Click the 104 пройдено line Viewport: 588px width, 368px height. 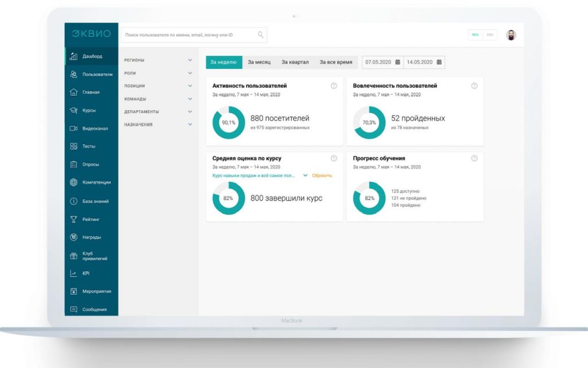[406, 205]
